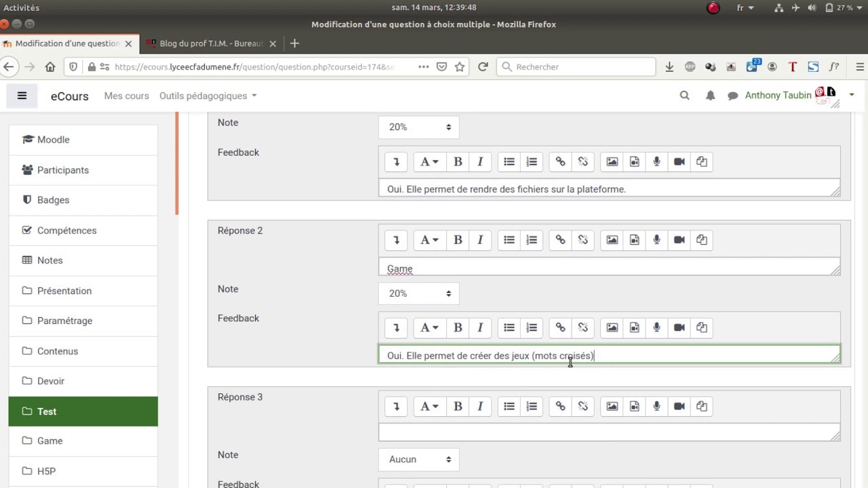Open paragraph styles in Réponse 2 feedback editor

[429, 327]
